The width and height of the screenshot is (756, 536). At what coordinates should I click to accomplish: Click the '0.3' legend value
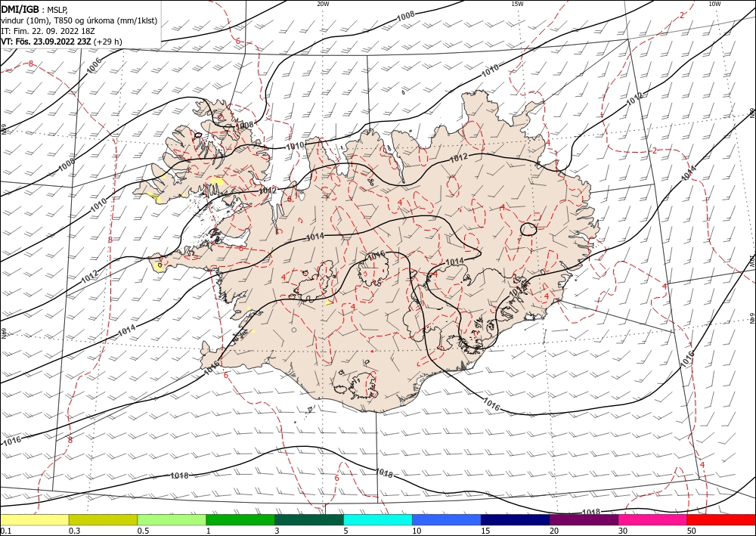[x=74, y=531]
